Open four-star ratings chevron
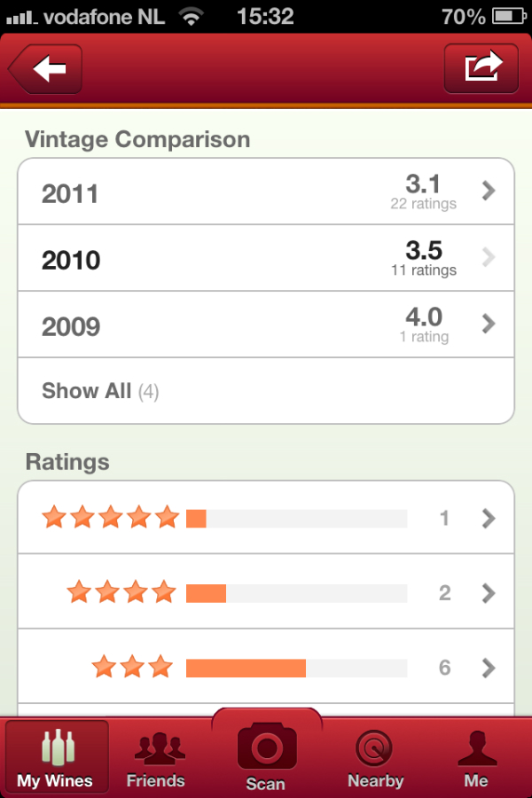Screen dimensions: 532x798 coord(489,592)
